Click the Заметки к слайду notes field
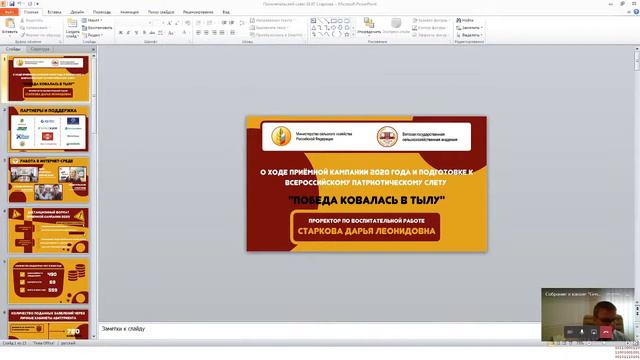This screenshot has height=360, width=640. (x=319, y=330)
